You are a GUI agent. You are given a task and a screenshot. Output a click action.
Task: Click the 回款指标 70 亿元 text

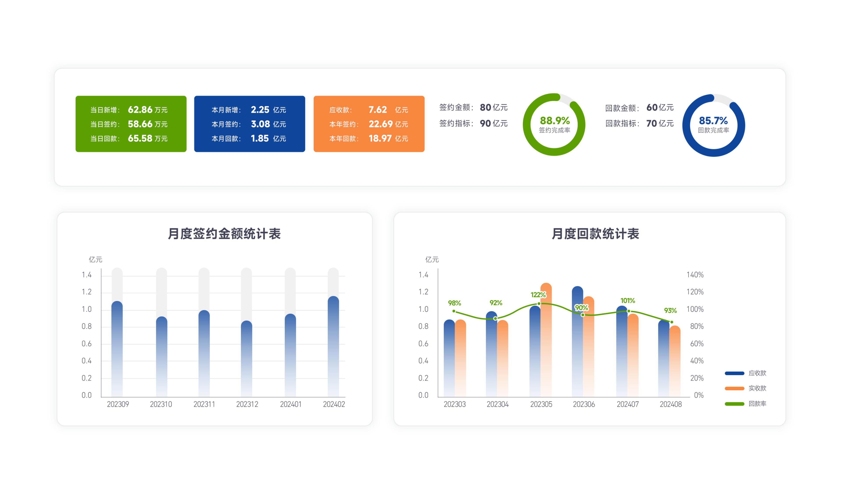click(639, 123)
